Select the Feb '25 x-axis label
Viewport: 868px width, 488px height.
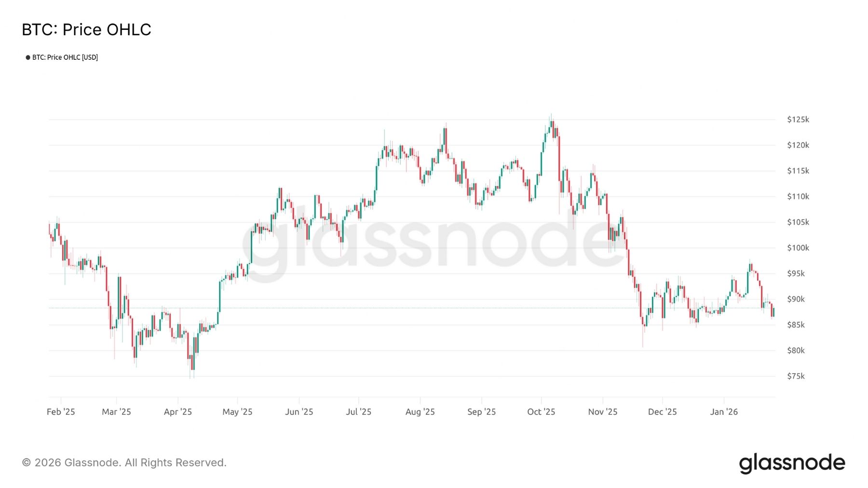[x=61, y=412]
